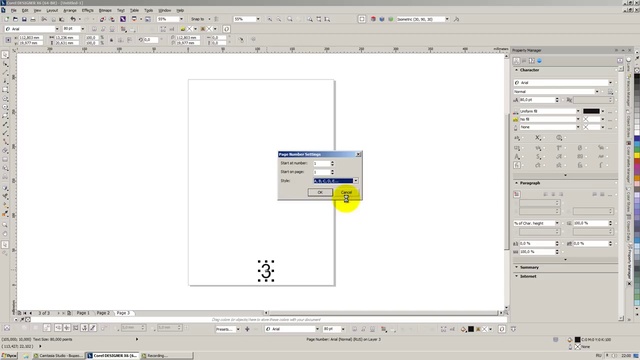Click the Save icon
This screenshot has width=640, height=360.
pos(24,19)
